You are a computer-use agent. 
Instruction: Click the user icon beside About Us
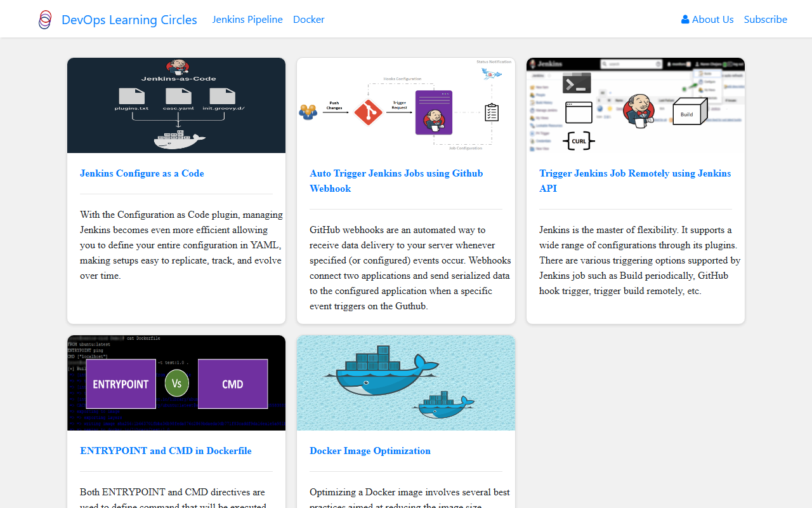685,20
